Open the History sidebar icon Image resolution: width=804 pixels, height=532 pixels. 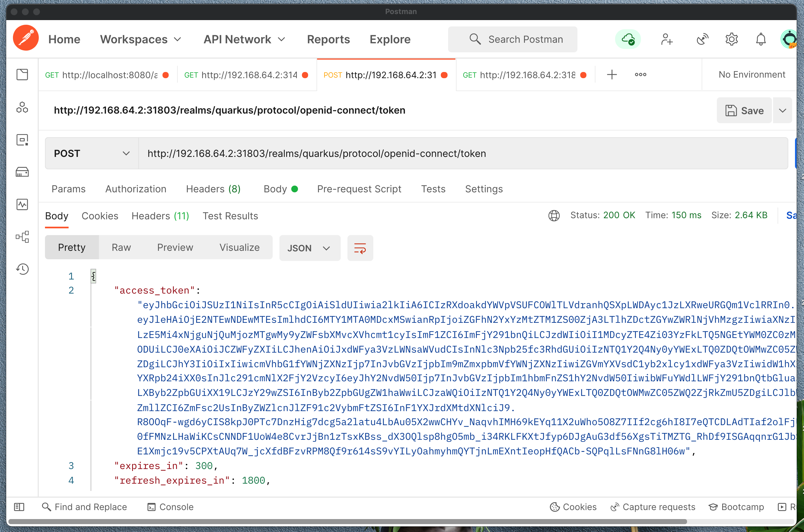click(22, 269)
